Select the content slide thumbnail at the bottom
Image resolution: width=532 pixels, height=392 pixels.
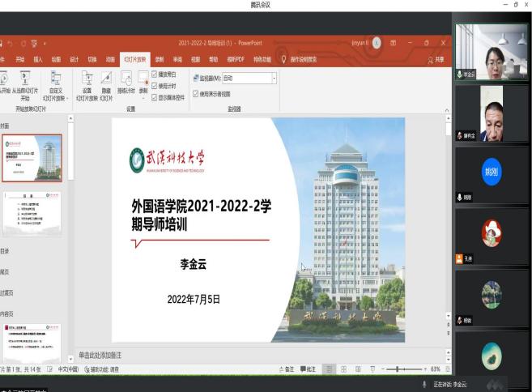coord(32,343)
